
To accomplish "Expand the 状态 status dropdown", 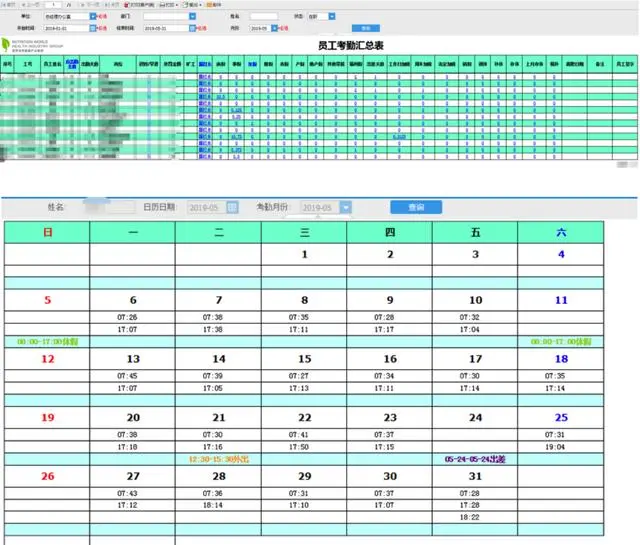I will [x=332, y=16].
